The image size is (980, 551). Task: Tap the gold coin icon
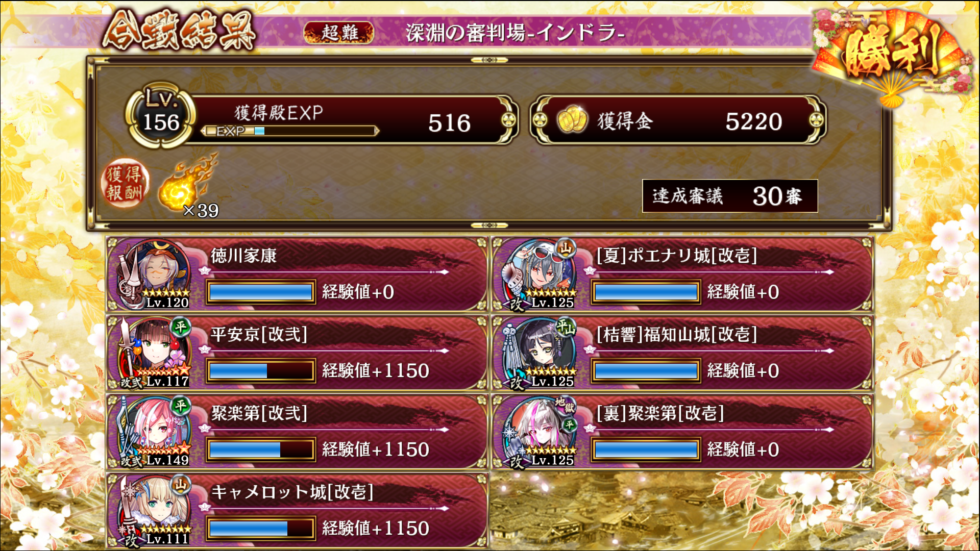click(572, 119)
